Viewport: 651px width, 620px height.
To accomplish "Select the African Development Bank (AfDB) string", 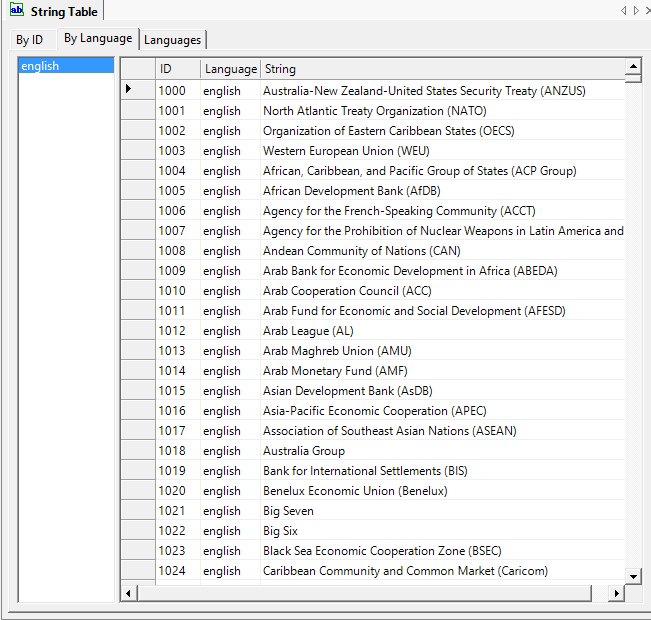I will point(443,190).
